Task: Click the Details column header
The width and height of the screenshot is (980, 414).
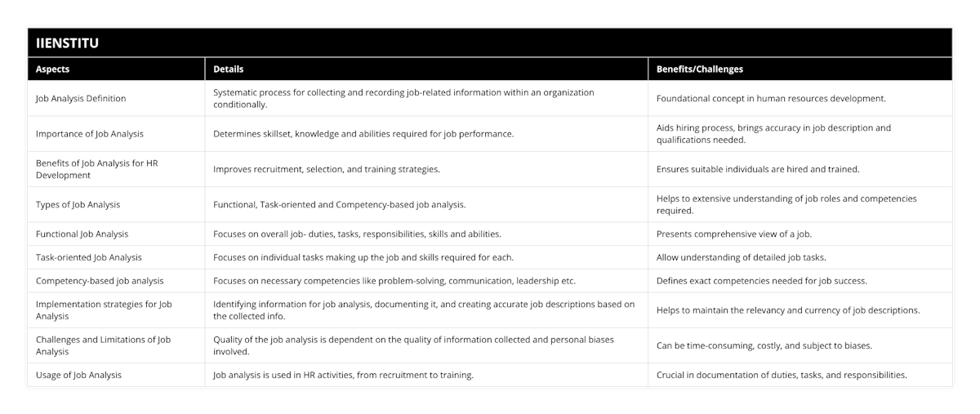Action: click(229, 69)
